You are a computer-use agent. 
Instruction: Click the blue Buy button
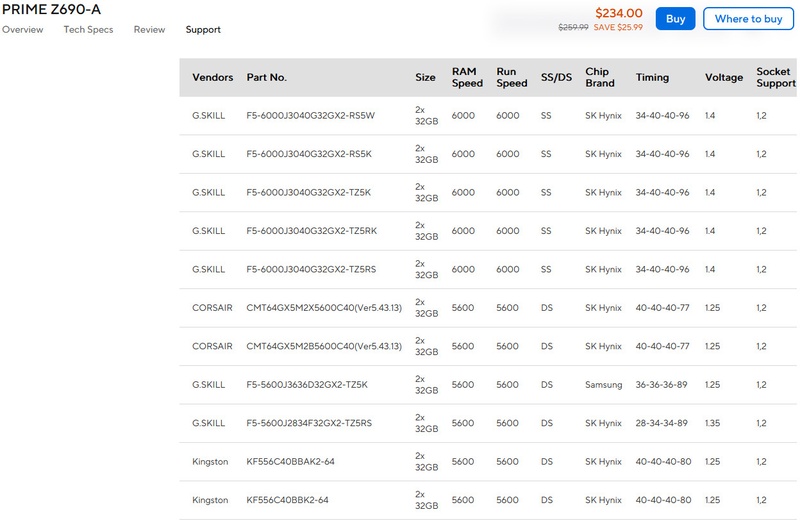[x=675, y=19]
